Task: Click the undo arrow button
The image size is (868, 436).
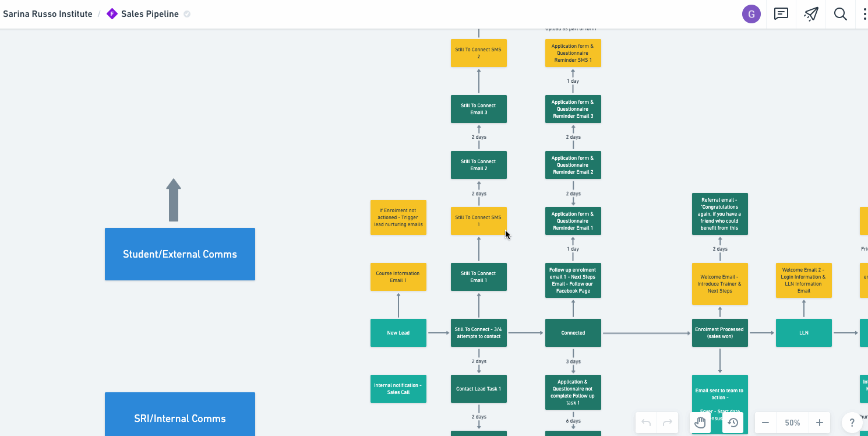Action: [x=646, y=423]
